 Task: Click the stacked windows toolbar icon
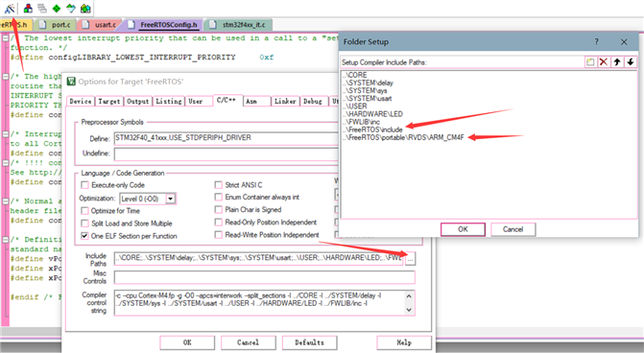point(42,9)
